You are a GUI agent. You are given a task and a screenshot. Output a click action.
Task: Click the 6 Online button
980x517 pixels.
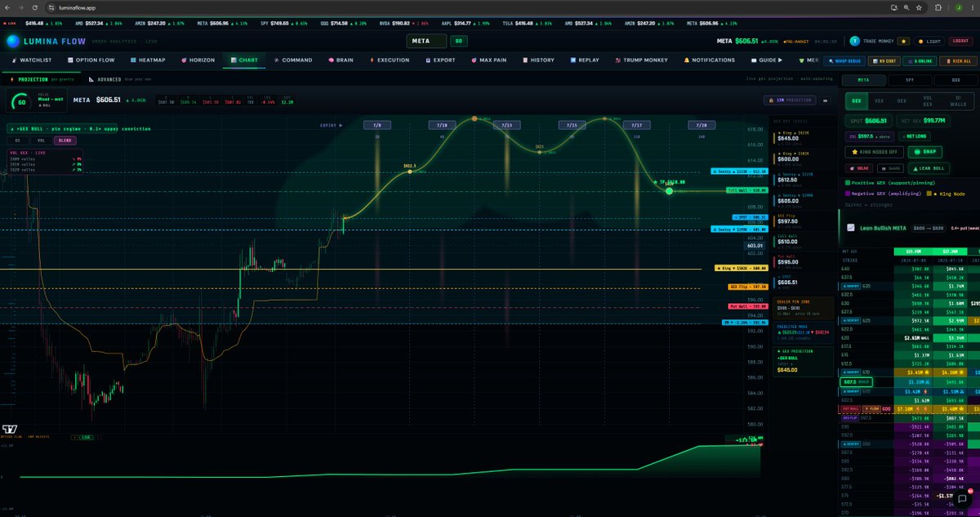click(919, 60)
